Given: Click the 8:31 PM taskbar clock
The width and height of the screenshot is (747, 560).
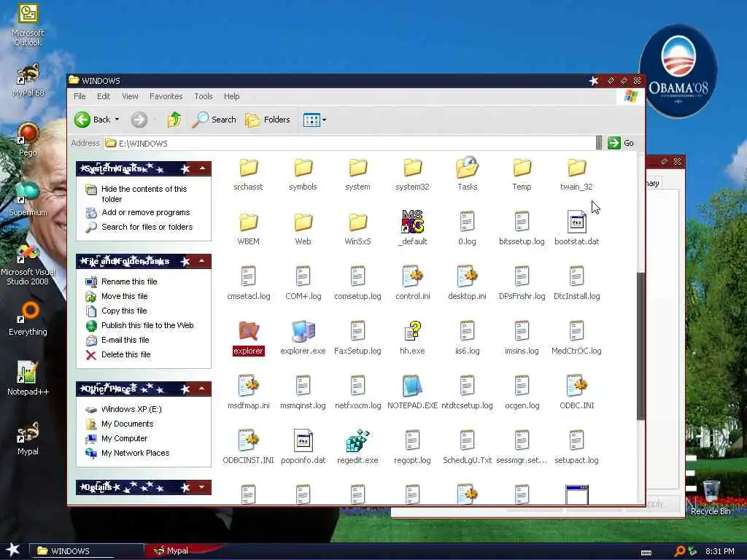Looking at the screenshot, I should [719, 551].
